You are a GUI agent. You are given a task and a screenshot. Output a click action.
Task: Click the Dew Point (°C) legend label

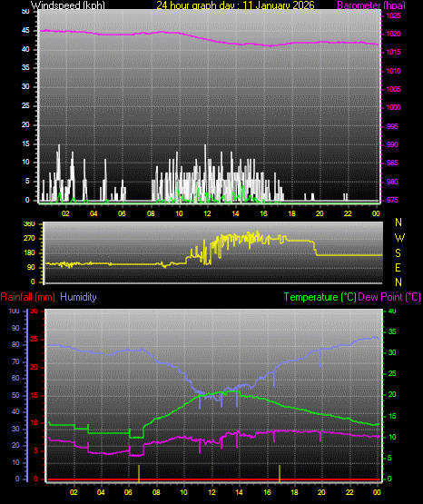[389, 297]
